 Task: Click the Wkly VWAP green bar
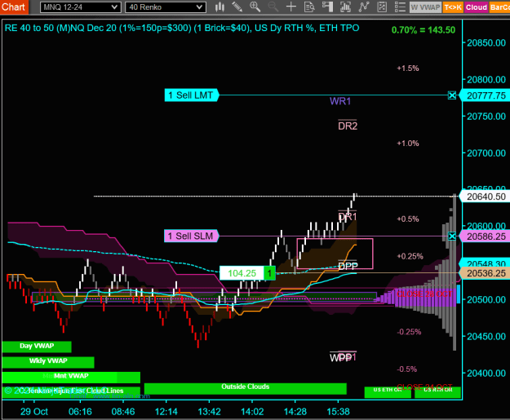click(x=48, y=362)
